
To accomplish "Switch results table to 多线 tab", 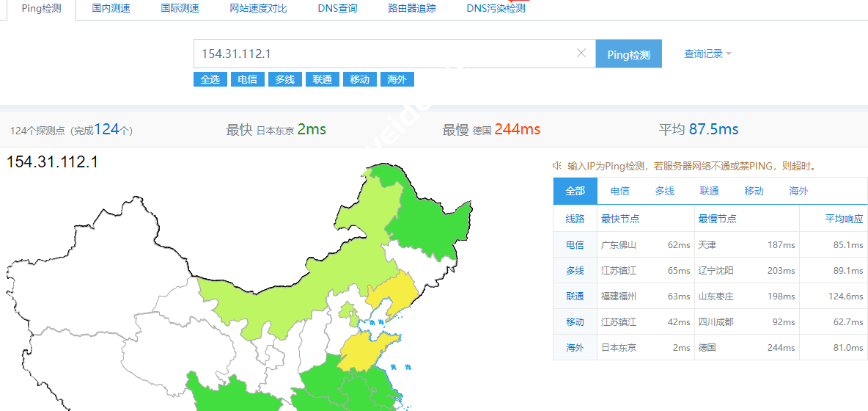I will click(x=664, y=191).
